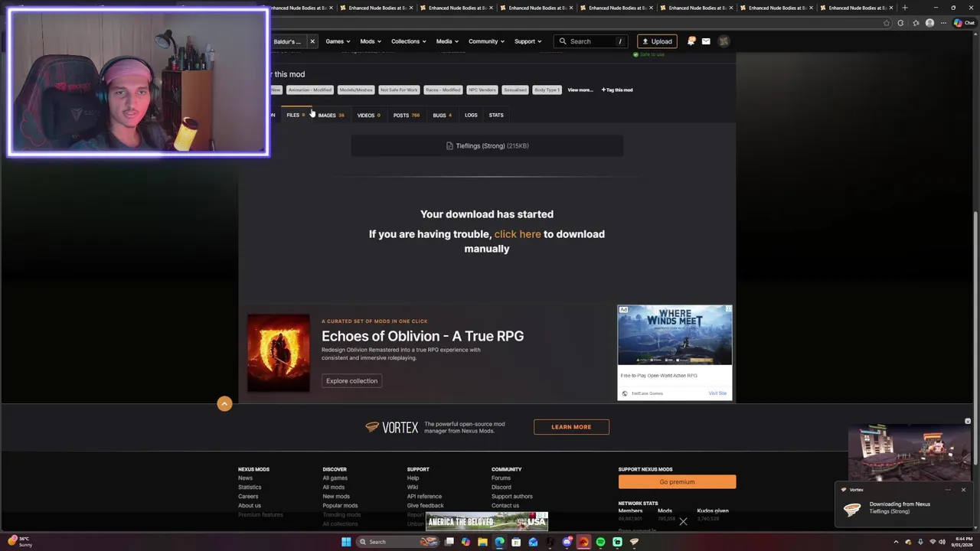The height and width of the screenshot is (551, 980).
Task: Open the Where Winds Meet ad image
Action: pyautogui.click(x=675, y=337)
